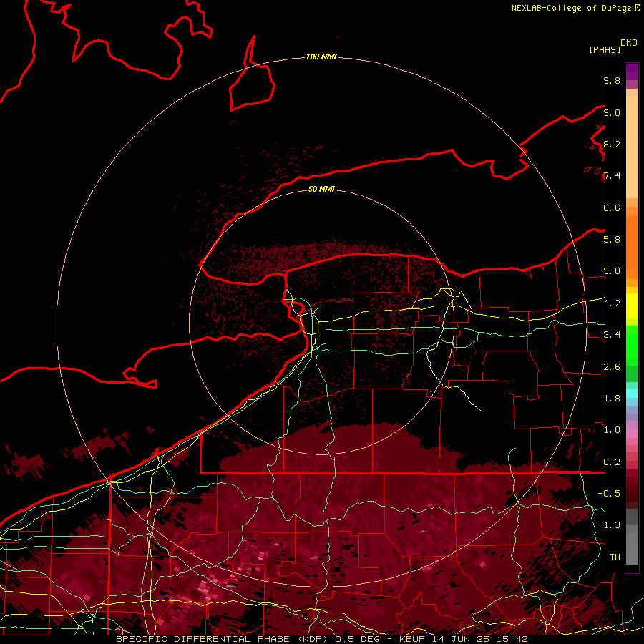Click the 2.6 legend scale value
644x644 pixels.
click(612, 367)
